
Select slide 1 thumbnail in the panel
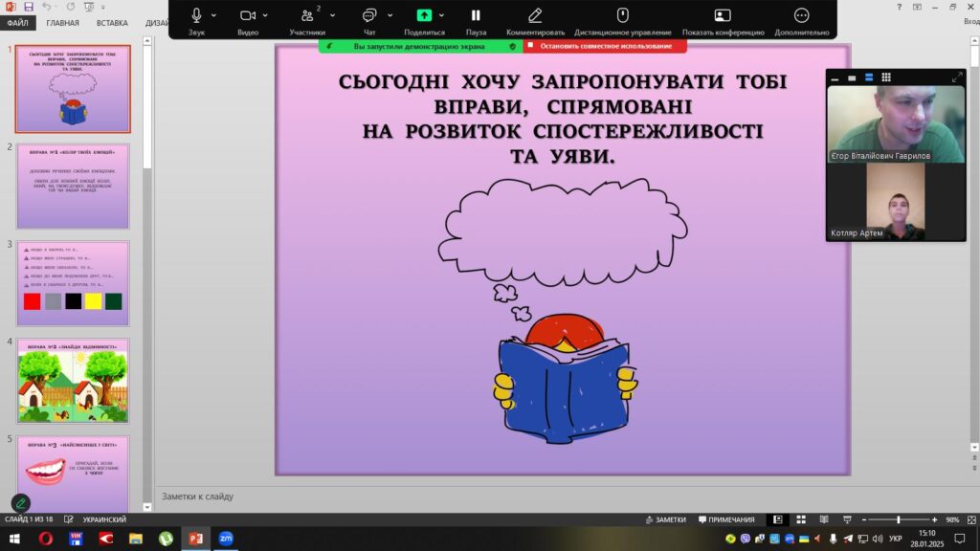(x=73, y=89)
